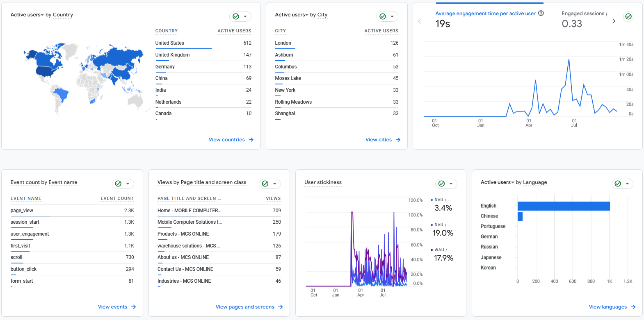Screen dimensions: 644x320
Task: Open the View languages link
Action: 612,307
